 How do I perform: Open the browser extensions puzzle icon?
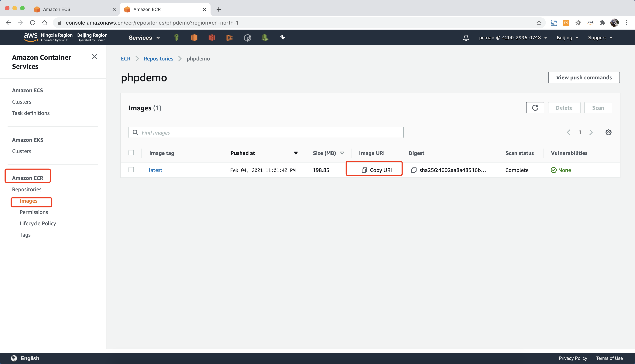click(602, 23)
